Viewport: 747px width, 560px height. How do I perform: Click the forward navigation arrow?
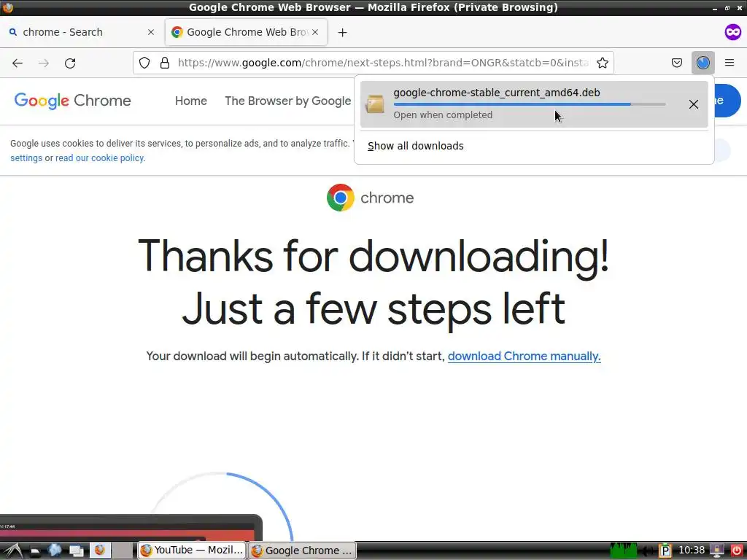(x=44, y=63)
